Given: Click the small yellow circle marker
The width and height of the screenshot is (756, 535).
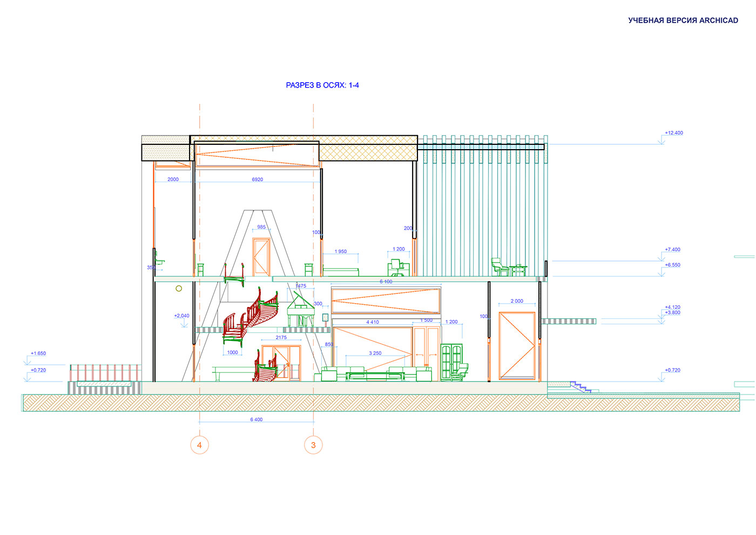Looking at the screenshot, I should pos(179,289).
